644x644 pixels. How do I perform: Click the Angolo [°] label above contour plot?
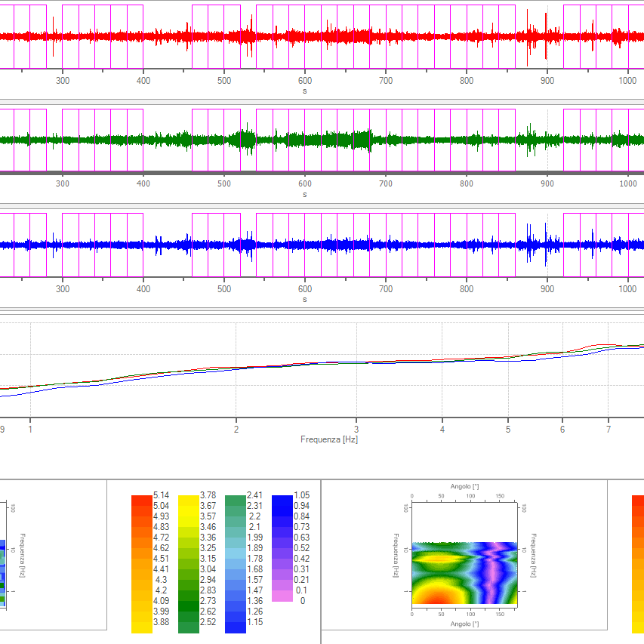464,487
